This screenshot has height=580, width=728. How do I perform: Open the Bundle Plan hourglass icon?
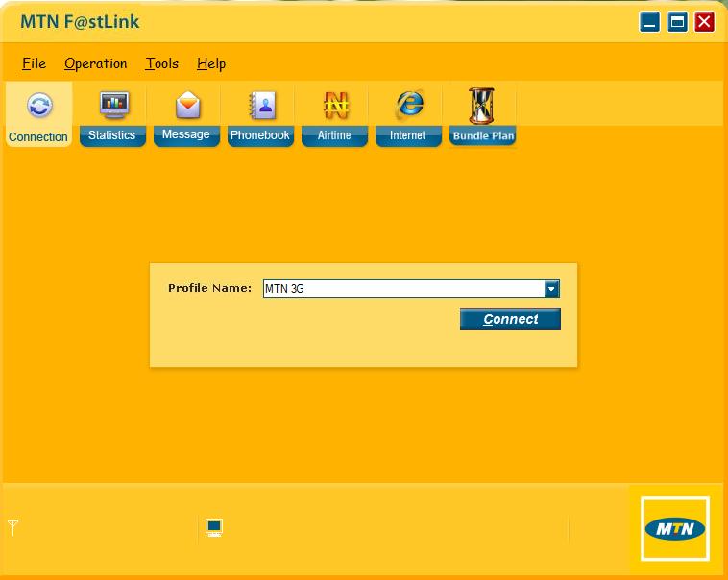(x=481, y=106)
